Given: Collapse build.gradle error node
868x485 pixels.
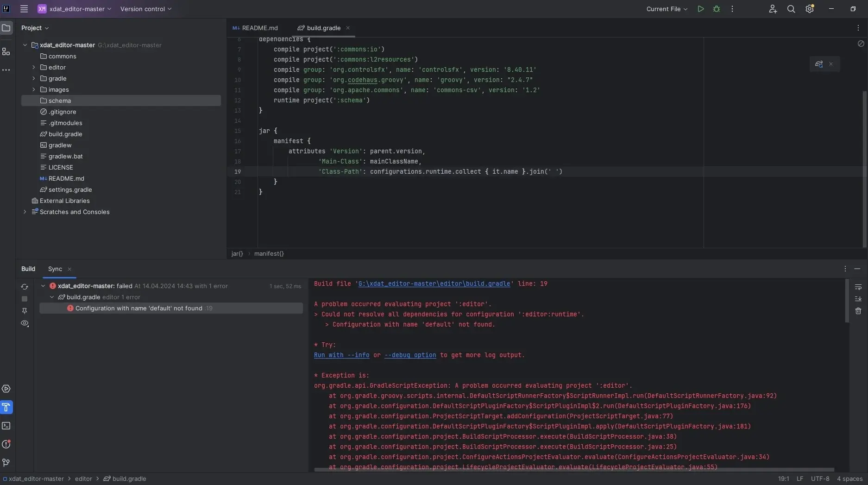Looking at the screenshot, I should click(x=52, y=297).
